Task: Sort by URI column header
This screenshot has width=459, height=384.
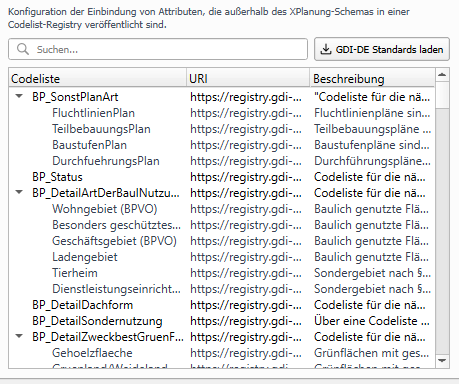Action: click(248, 79)
